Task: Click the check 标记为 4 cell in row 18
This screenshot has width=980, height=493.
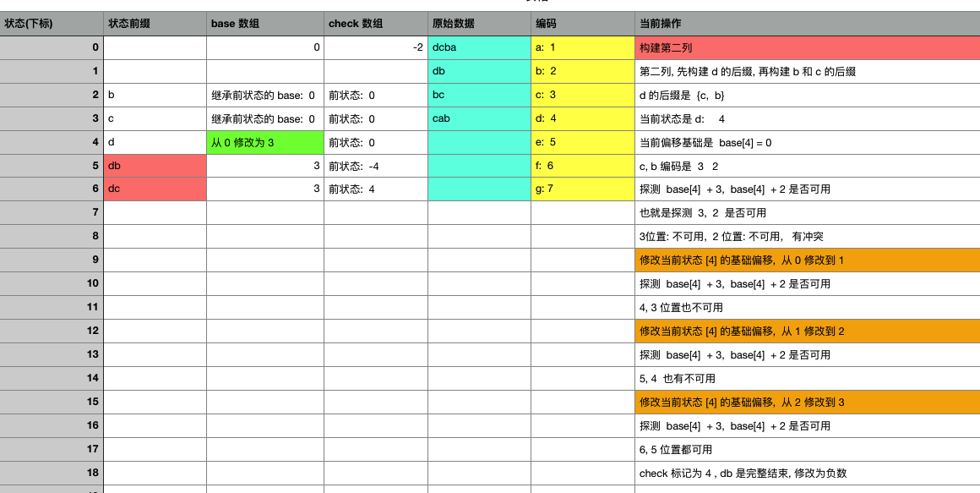Action: point(743,473)
